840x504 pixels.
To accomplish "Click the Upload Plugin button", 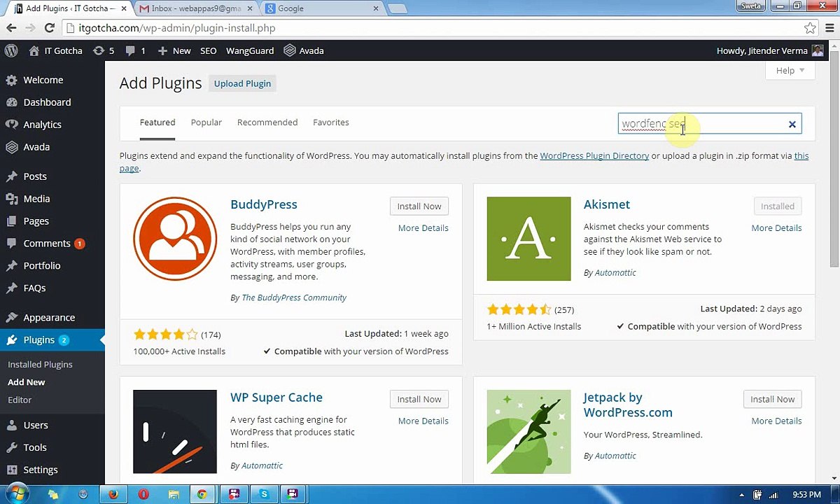I will pos(242,83).
